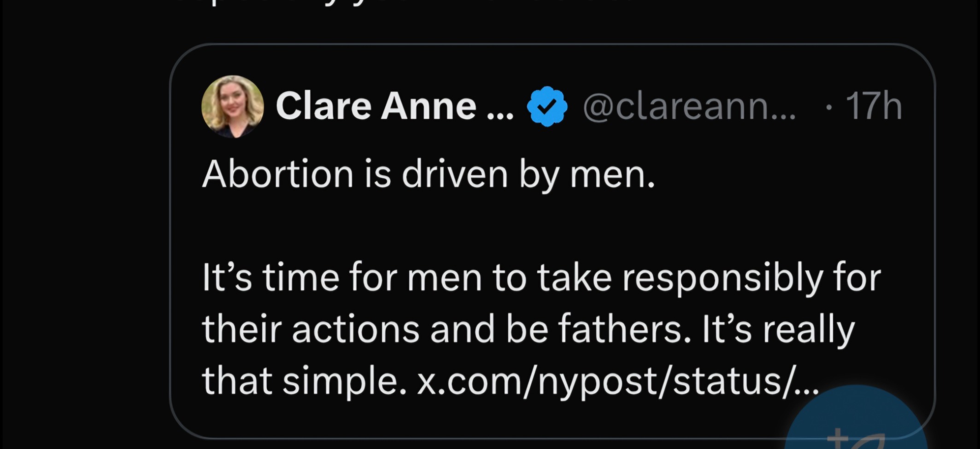Viewport: 980px width, 449px height.
Task: Click the truncated ellipsis after Clare Anne
Action: 499,111
